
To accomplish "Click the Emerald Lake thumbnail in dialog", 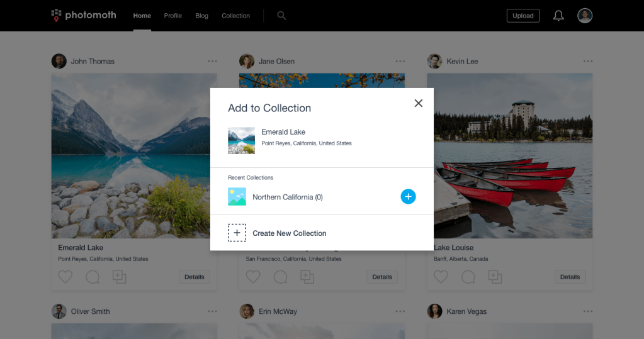I will [x=241, y=140].
